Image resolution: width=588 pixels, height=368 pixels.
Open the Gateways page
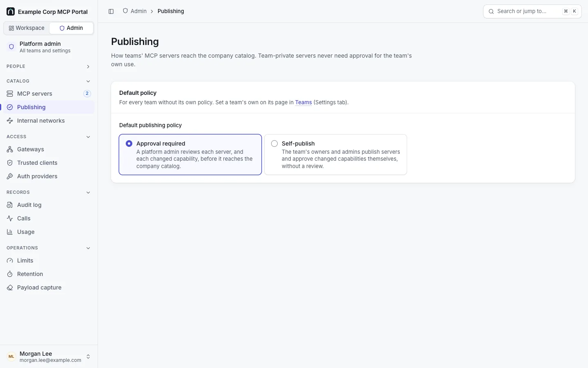click(x=49, y=149)
